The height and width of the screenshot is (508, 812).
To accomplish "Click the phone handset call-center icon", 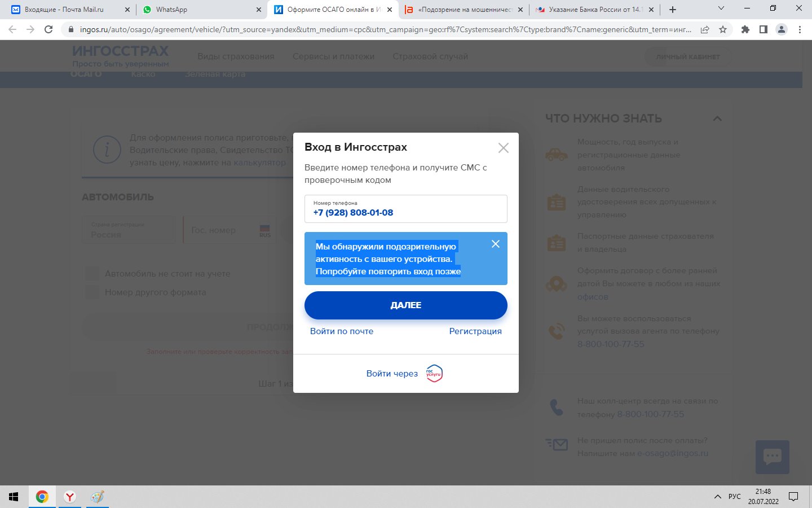I will point(557,408).
